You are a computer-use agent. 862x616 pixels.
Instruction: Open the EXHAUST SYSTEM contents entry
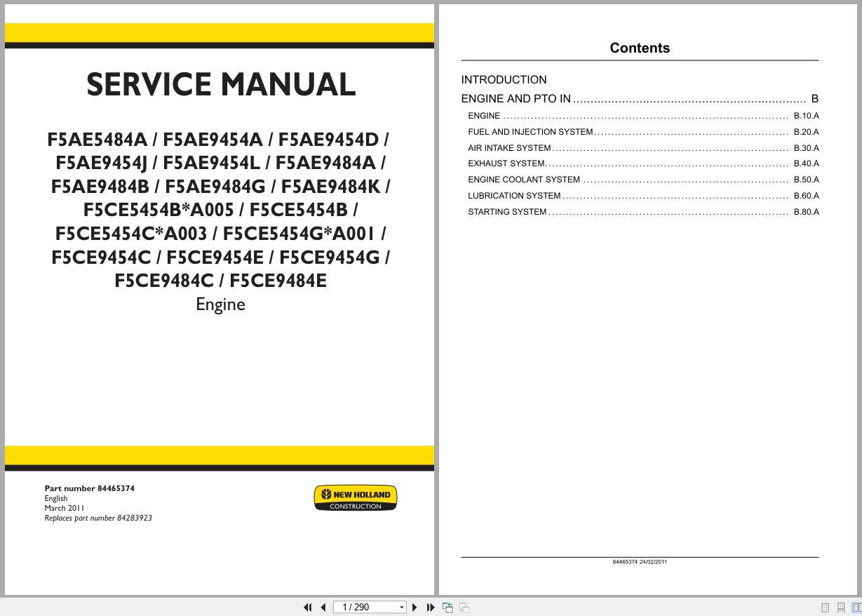click(506, 163)
